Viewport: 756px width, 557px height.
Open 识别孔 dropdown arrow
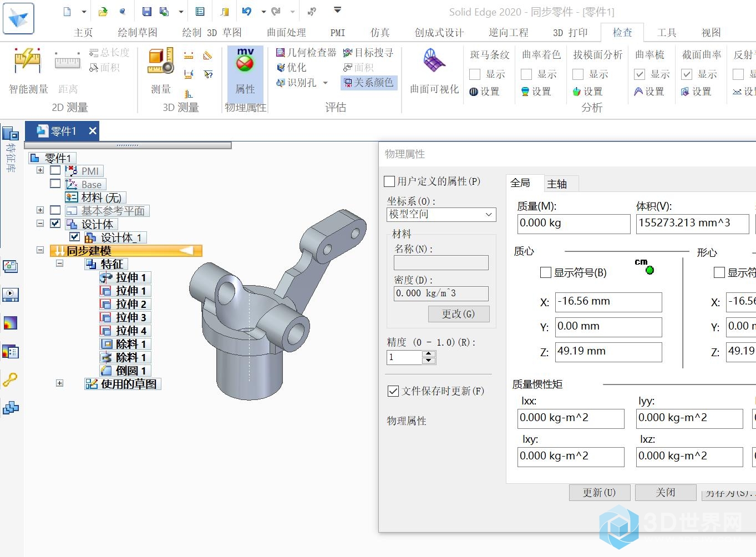coord(325,83)
